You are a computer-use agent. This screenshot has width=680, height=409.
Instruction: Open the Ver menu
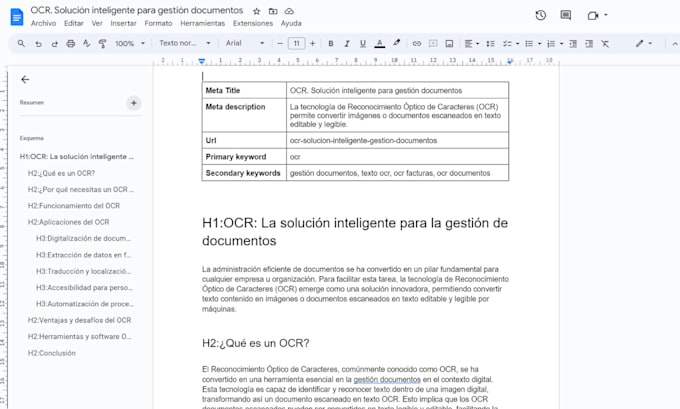click(97, 23)
